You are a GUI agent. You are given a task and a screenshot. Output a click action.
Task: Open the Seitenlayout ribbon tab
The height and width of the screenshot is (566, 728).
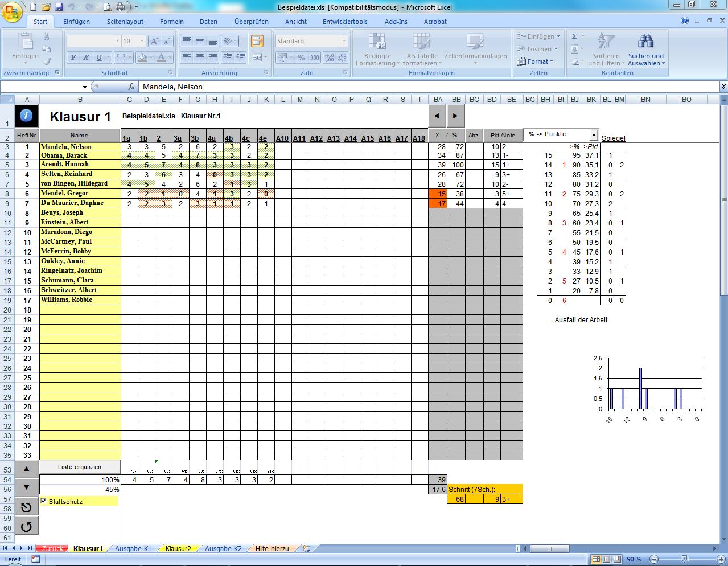tap(125, 22)
